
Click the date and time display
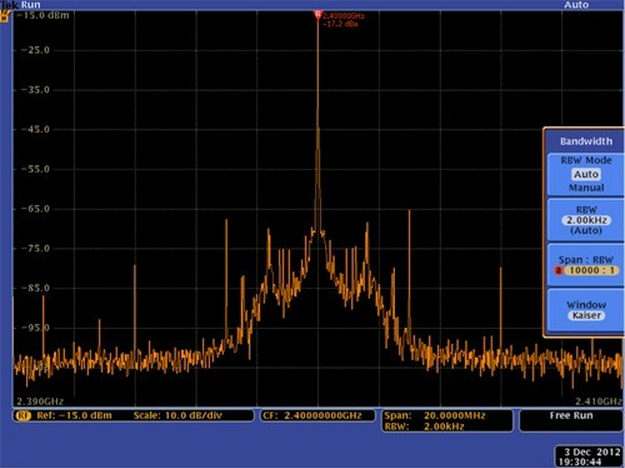588,457
